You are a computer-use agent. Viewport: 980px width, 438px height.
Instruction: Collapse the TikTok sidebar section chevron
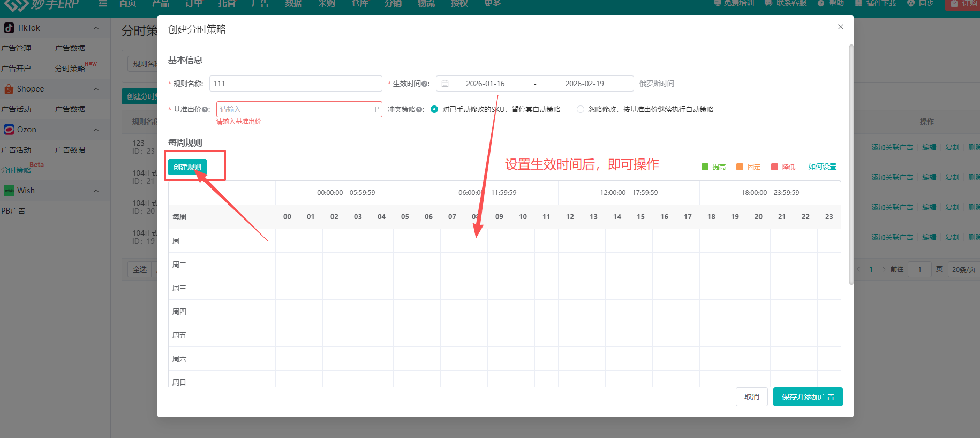click(96, 28)
